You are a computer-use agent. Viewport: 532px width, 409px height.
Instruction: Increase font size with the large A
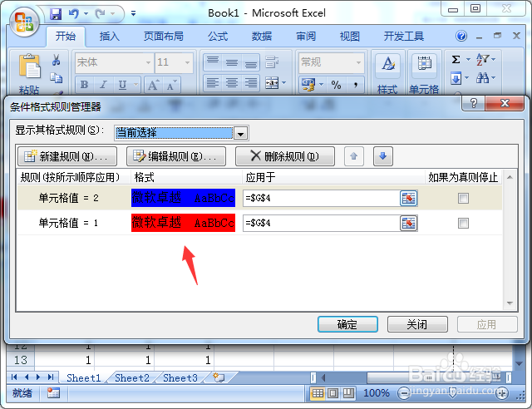click(153, 85)
